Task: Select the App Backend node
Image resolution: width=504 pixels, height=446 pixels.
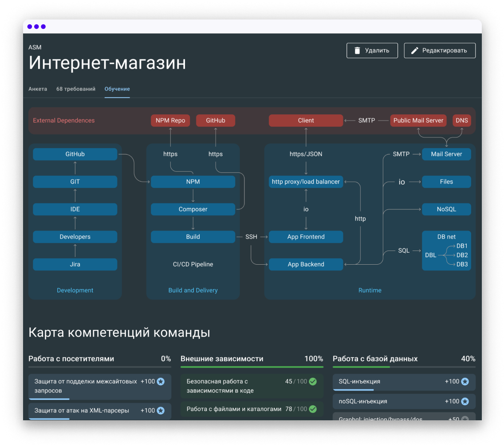Action: click(x=306, y=264)
